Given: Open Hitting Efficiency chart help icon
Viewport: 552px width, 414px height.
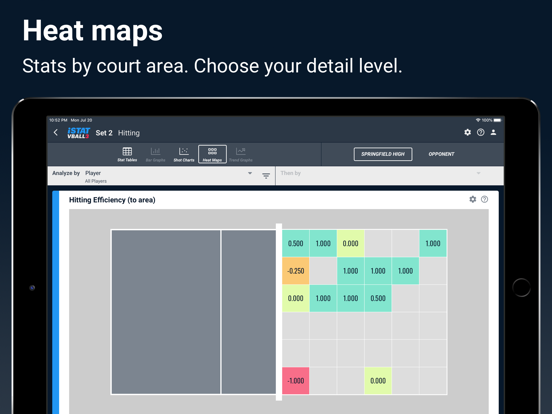Looking at the screenshot, I should point(484,199).
